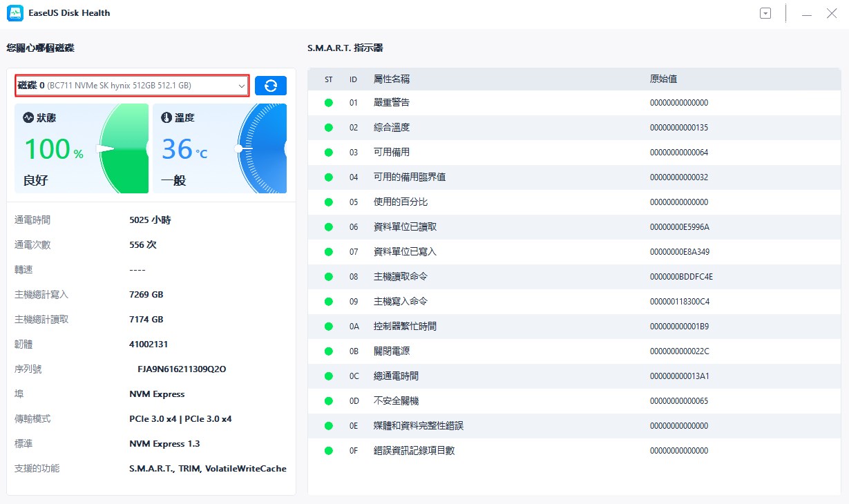The height and width of the screenshot is (504, 849).
Task: Close the Disk Health window
Action: pos(832,13)
